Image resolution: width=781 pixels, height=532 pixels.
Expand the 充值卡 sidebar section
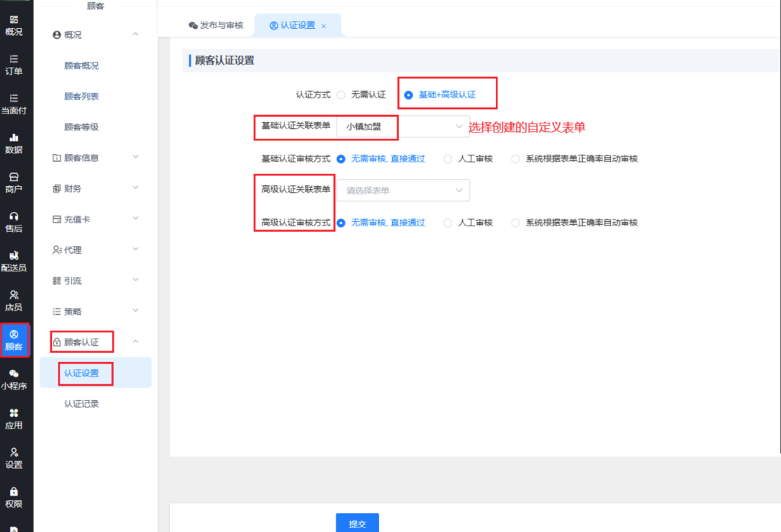point(95,220)
